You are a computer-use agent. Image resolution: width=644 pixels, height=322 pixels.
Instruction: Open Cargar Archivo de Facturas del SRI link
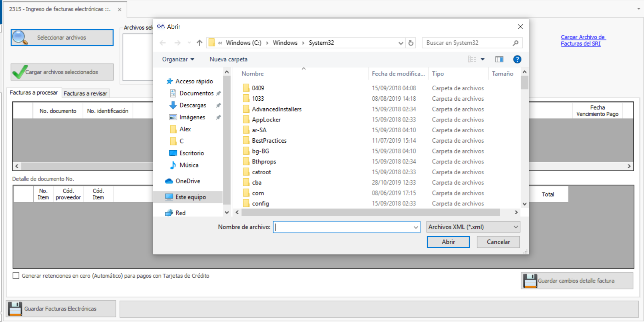pyautogui.click(x=583, y=40)
